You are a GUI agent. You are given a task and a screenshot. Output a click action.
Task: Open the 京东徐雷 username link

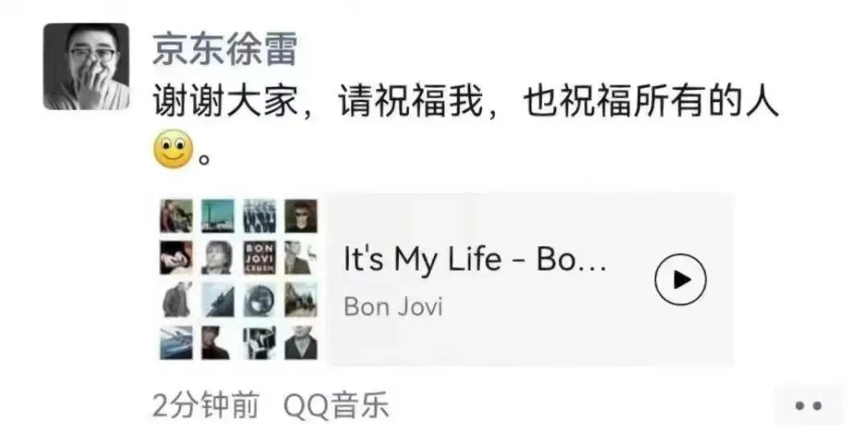tap(224, 48)
